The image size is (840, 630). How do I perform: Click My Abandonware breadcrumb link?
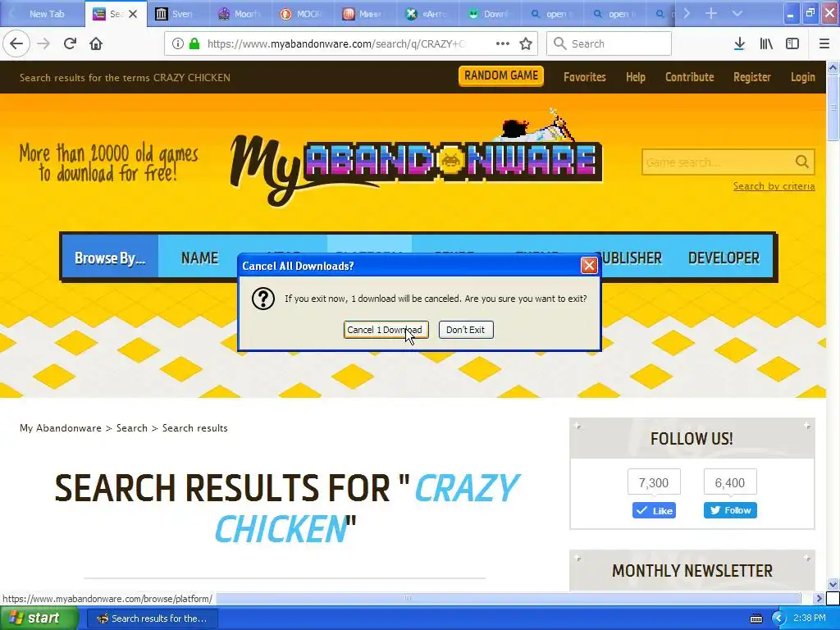point(61,428)
